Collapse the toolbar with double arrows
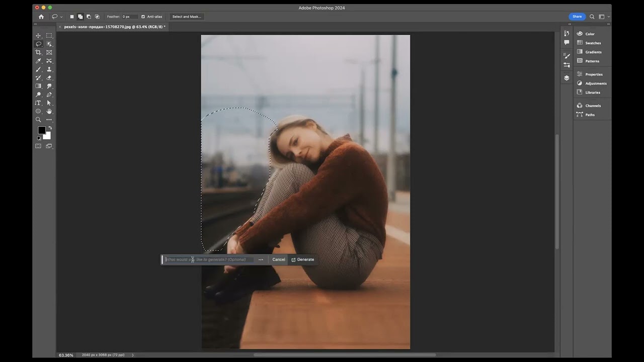Screen dimensions: 644x362 click(x=36, y=24)
